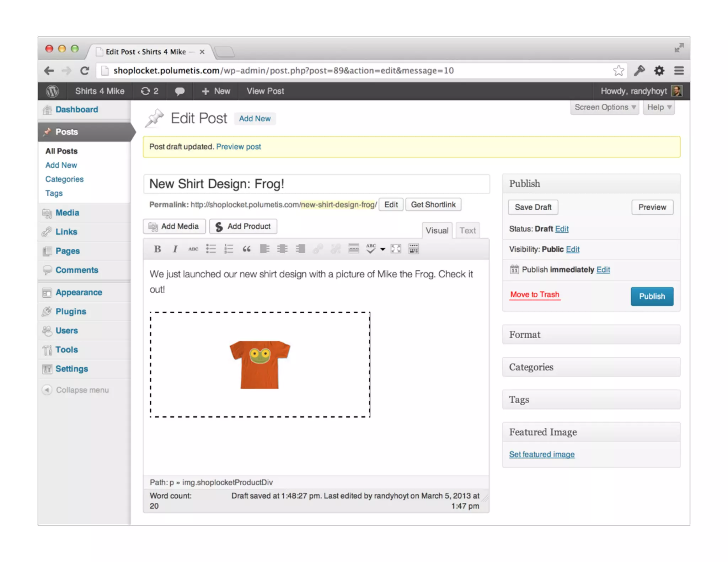Insert a blockquote using toolbar

point(246,249)
